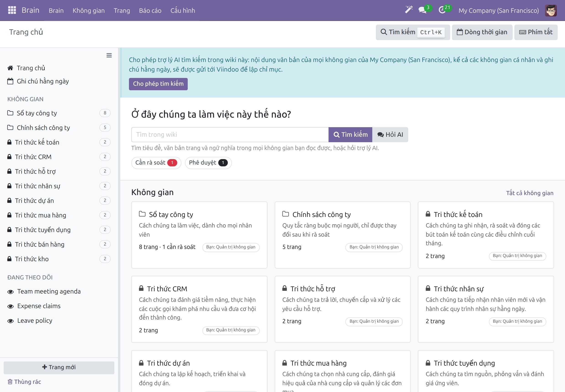Open the Dòng thời gian view
Image resolution: width=565 pixels, height=392 pixels.
click(482, 32)
